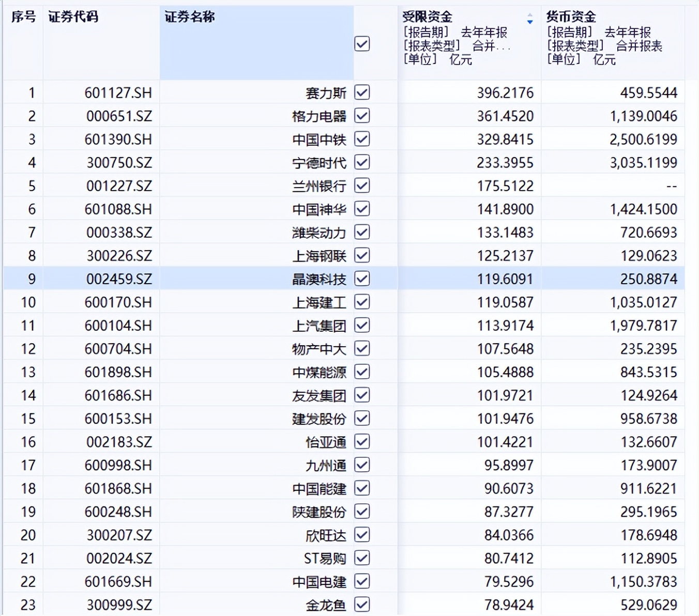
Task: Toggle the checkbox for 中国中铁
Action: coord(362,139)
